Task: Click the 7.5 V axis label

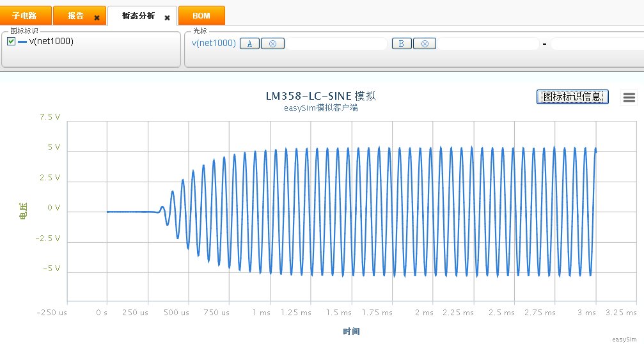Action: (x=50, y=117)
